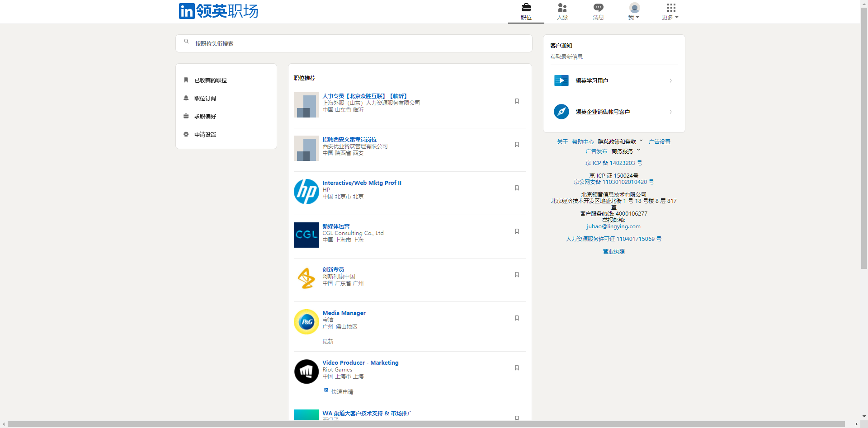Open the Video Producer - Marketing job link

(x=360, y=363)
